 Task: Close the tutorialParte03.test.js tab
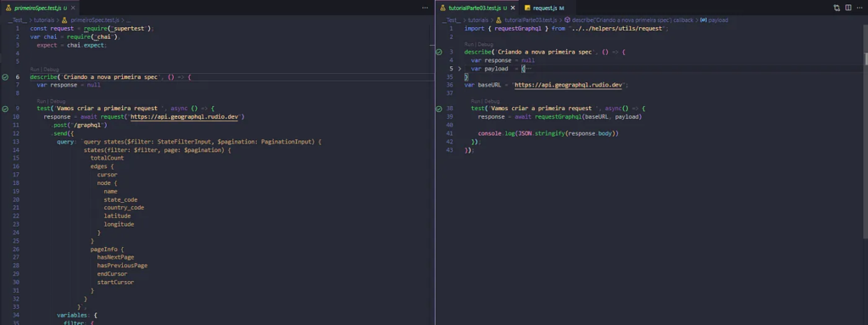click(x=513, y=8)
